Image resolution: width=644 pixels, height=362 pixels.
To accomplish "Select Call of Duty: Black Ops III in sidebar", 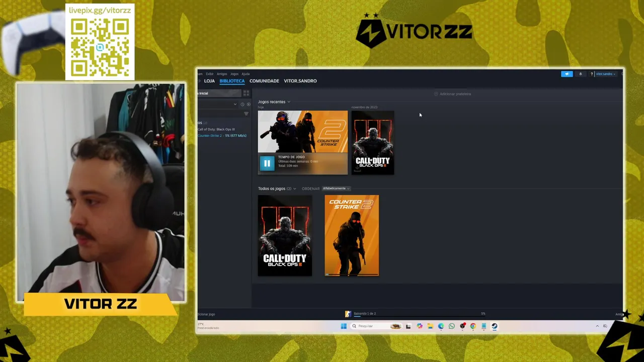I will coord(216,129).
